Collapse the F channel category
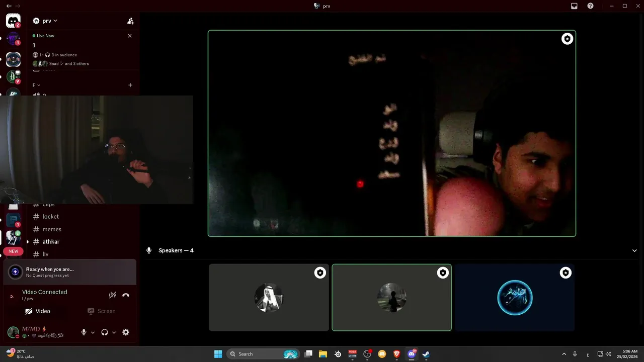Viewport: 644px width, 362px height. pos(36,85)
